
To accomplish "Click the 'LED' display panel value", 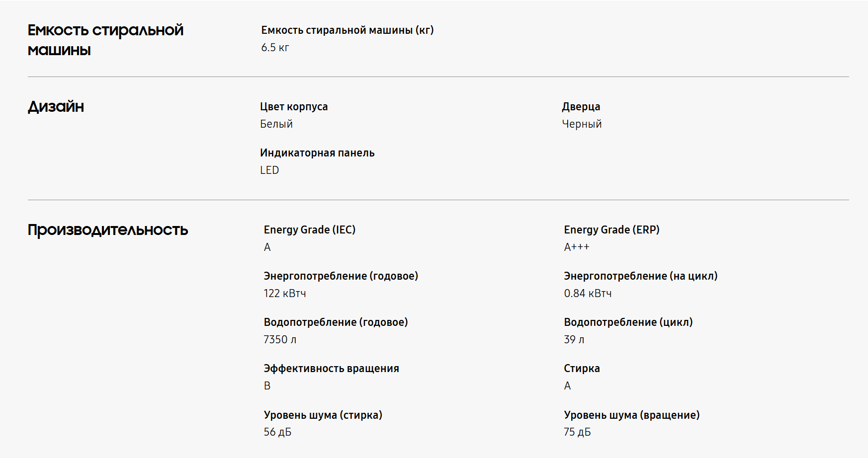I will [x=269, y=170].
